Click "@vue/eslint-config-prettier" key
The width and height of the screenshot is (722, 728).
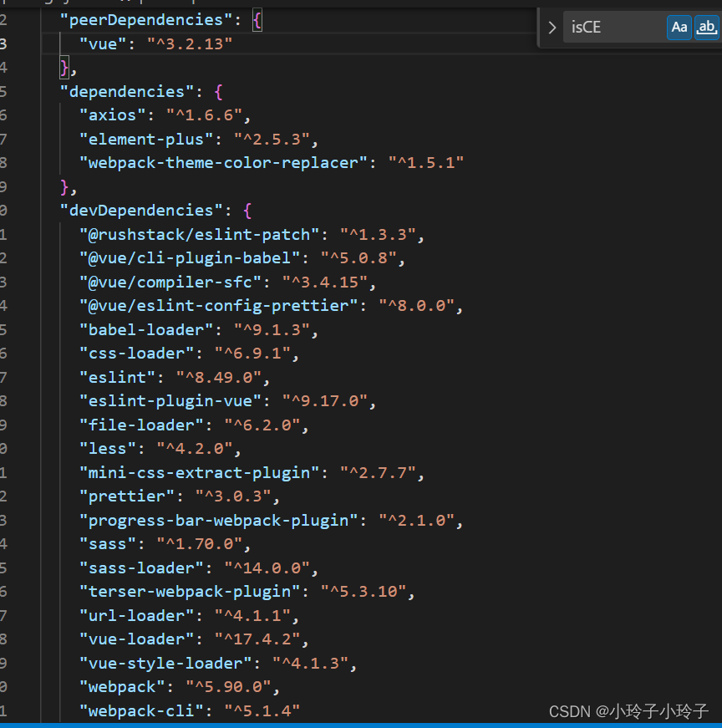[219, 306]
